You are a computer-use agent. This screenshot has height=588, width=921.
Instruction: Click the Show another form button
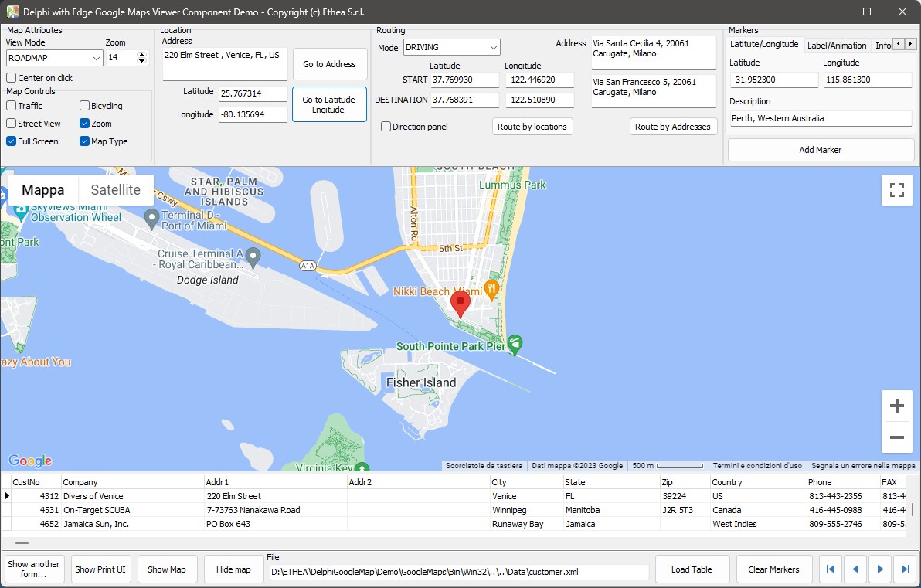(34, 569)
